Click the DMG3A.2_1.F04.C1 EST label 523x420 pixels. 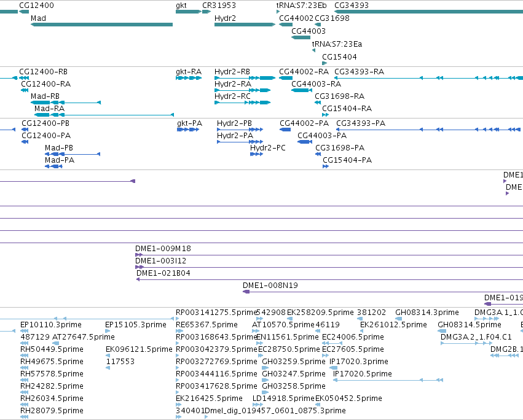pyautogui.click(x=476, y=337)
